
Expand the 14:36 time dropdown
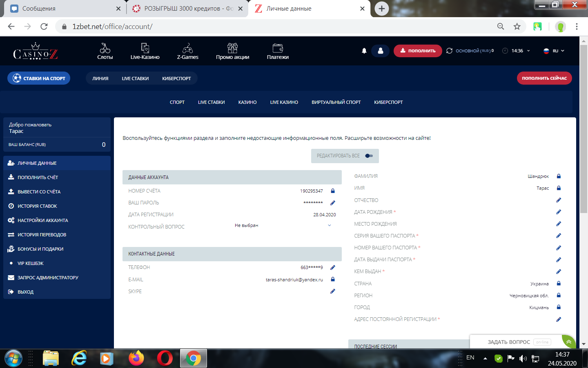pyautogui.click(x=528, y=51)
